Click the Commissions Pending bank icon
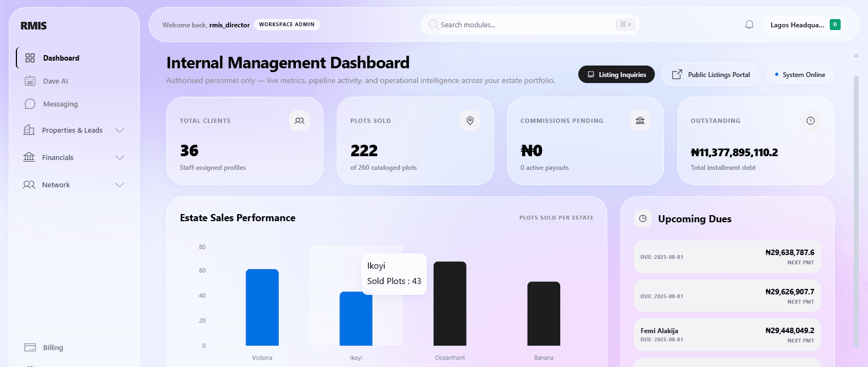Screen dimensions: 868x367 tap(640, 121)
